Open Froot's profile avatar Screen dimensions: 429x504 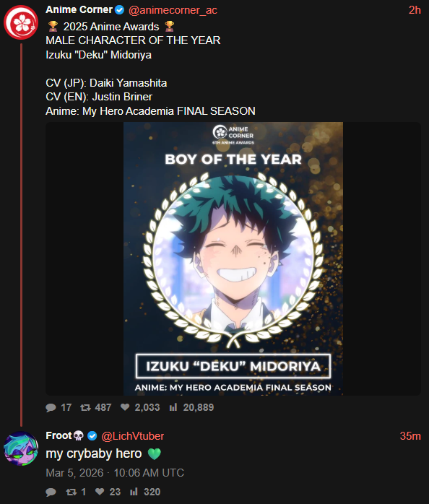point(21,448)
